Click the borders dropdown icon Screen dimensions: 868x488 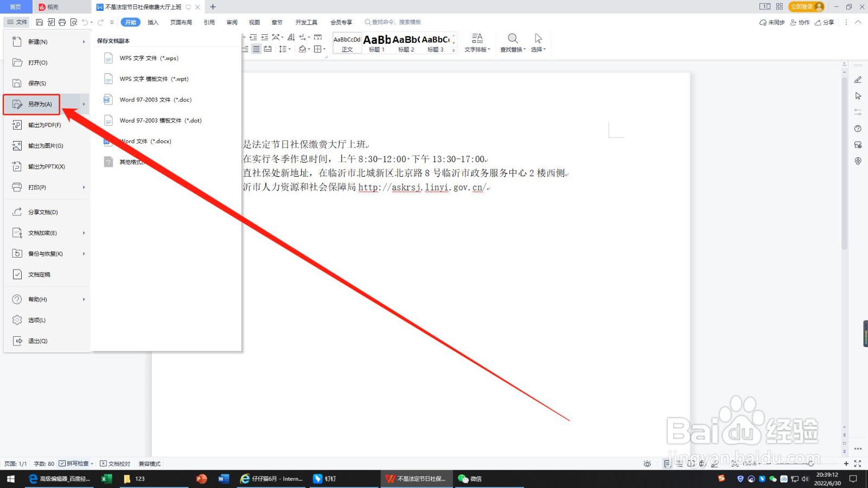(x=320, y=49)
